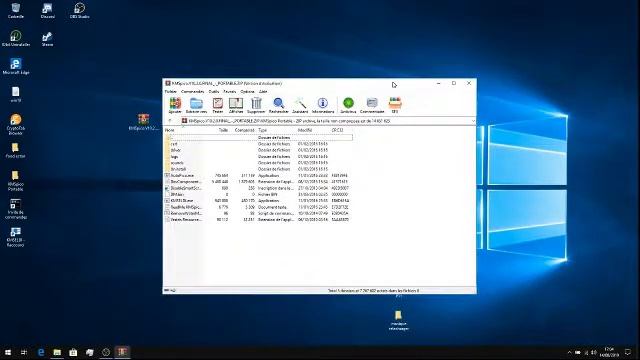Click the Commentaire toolbar icon
640x360 pixels.
click(x=372, y=105)
